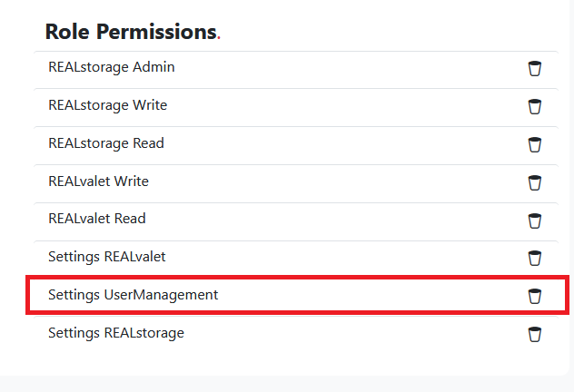The height and width of the screenshot is (392, 574).
Task: Click the Role Permissions heading
Action: click(x=133, y=32)
